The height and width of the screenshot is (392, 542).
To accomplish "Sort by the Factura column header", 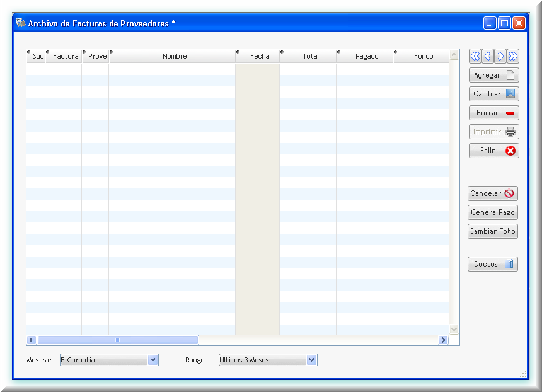I will (64, 56).
